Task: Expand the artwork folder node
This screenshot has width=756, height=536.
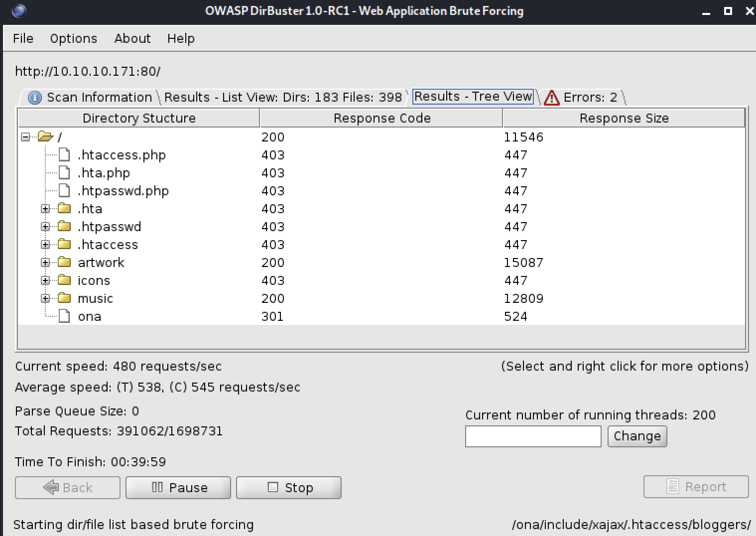Action: point(45,263)
